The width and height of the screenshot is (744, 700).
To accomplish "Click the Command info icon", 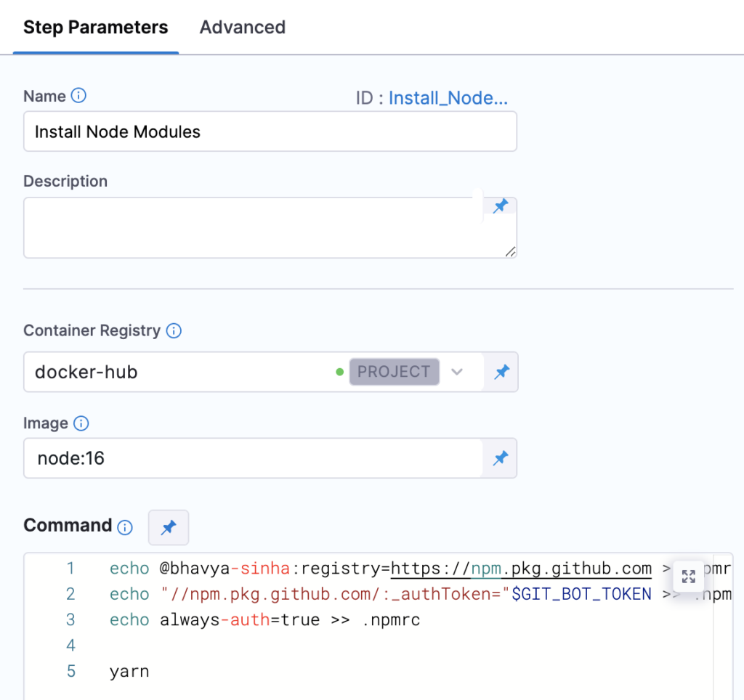I will point(126,527).
